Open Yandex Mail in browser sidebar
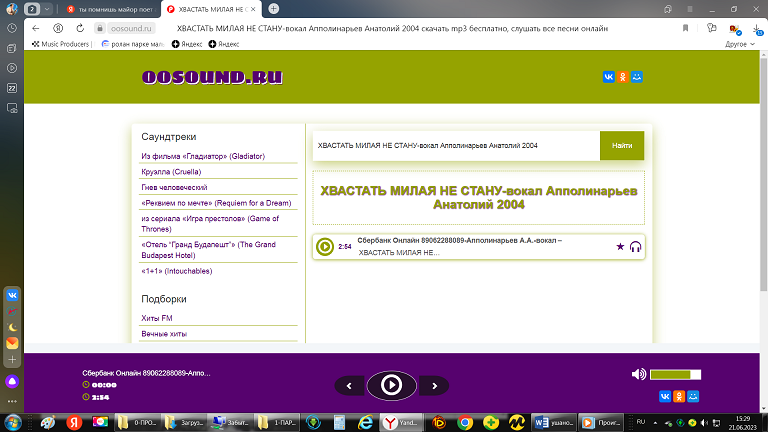Image resolution: width=768 pixels, height=432 pixels. point(12,343)
